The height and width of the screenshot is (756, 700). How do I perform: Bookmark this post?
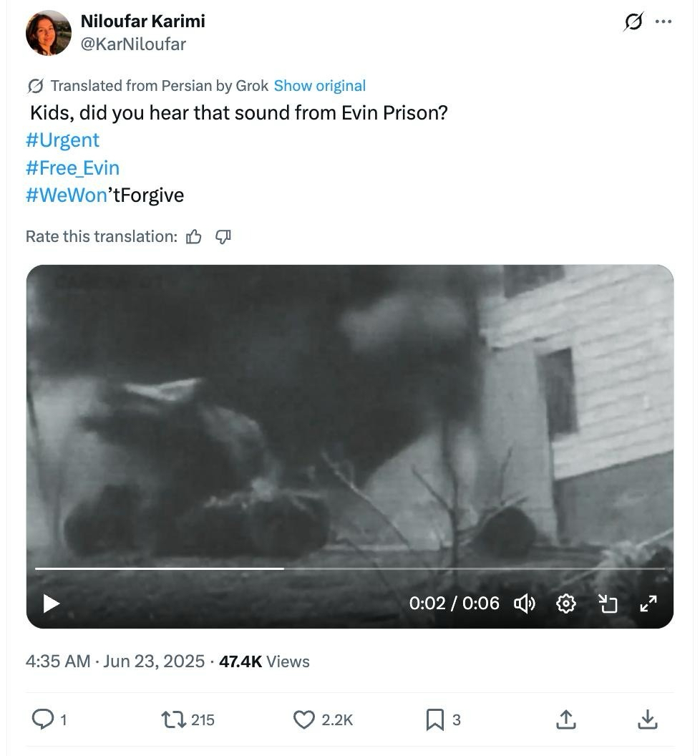(x=434, y=719)
